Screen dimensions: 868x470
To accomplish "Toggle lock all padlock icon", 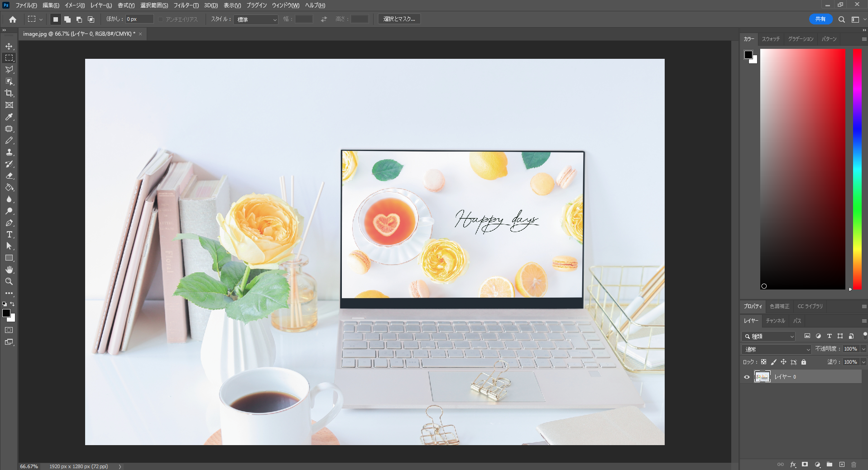I will pos(804,362).
